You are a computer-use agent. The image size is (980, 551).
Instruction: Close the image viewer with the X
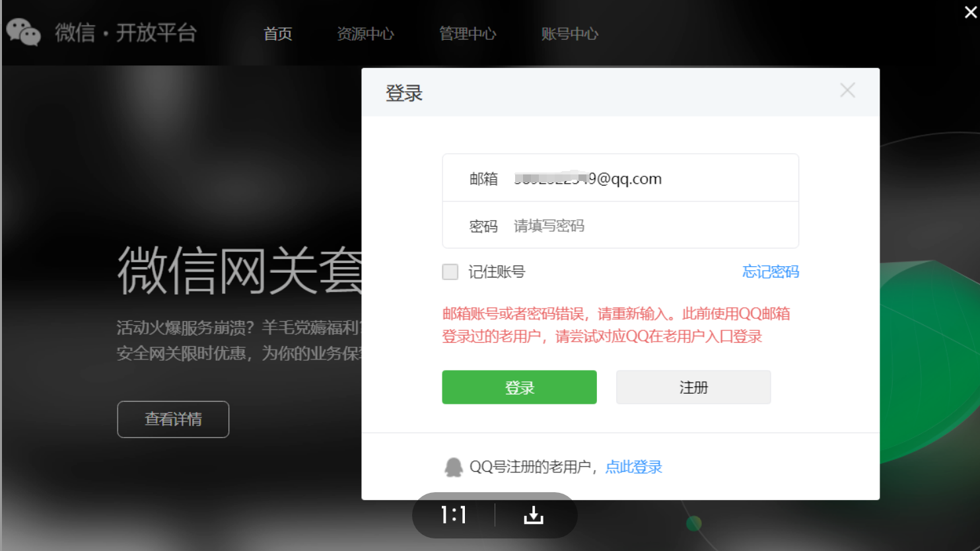tap(971, 12)
